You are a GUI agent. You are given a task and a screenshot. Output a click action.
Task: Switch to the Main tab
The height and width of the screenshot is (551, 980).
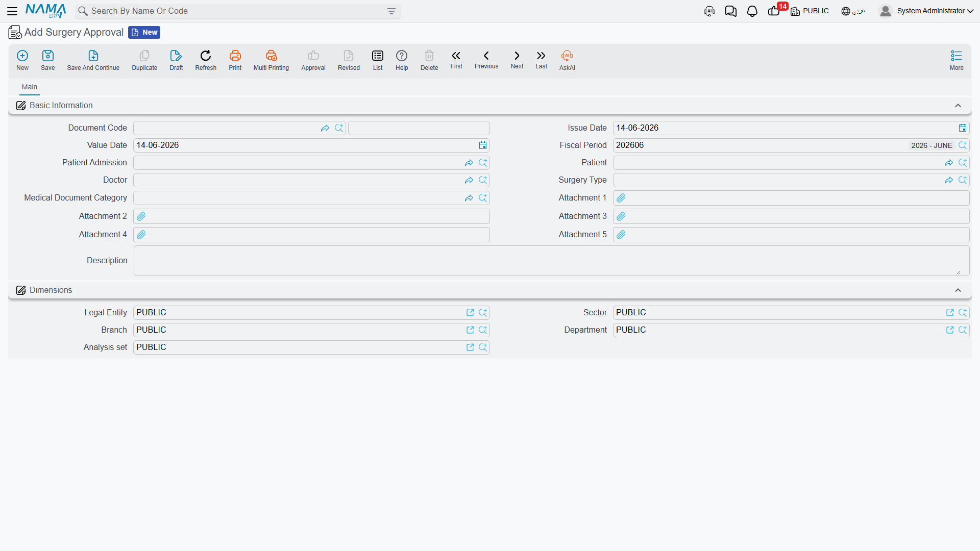pyautogui.click(x=30, y=87)
